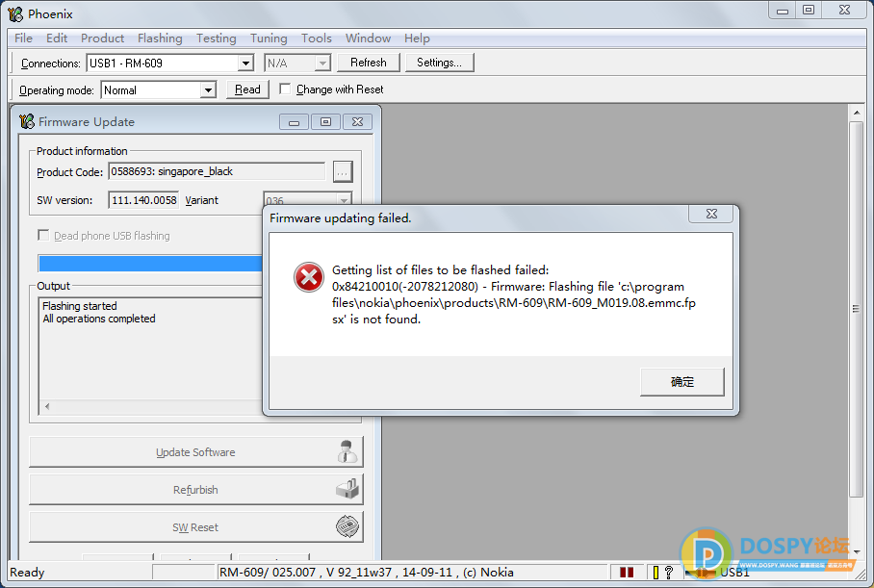Click the Ready status text
Screen dimensions: 874x588
pos(27,573)
